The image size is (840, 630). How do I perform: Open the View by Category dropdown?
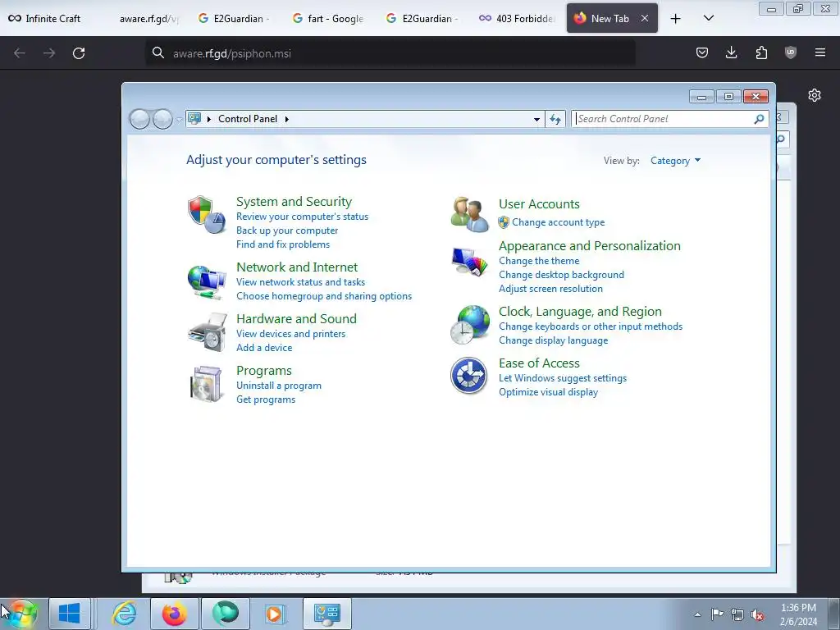click(675, 161)
